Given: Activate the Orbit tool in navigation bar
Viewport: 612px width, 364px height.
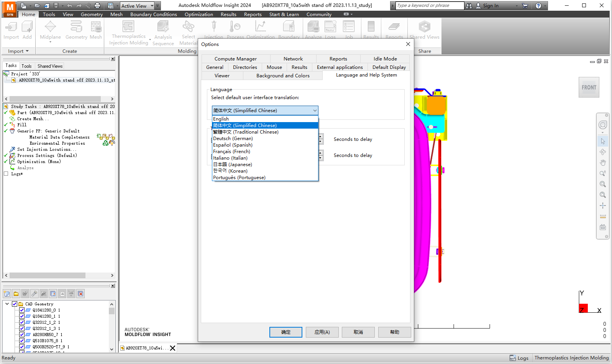Looking at the screenshot, I should coord(603,152).
